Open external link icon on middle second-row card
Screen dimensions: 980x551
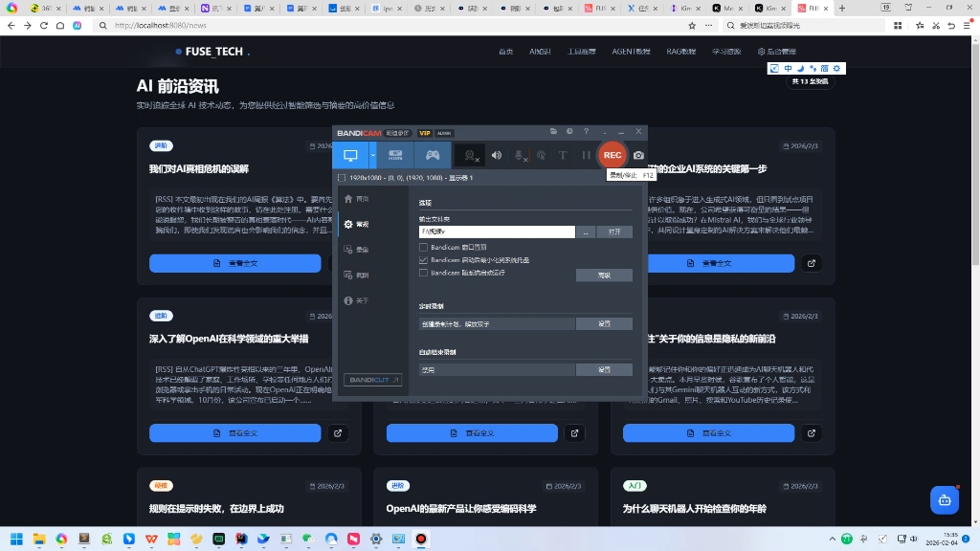[x=574, y=433]
